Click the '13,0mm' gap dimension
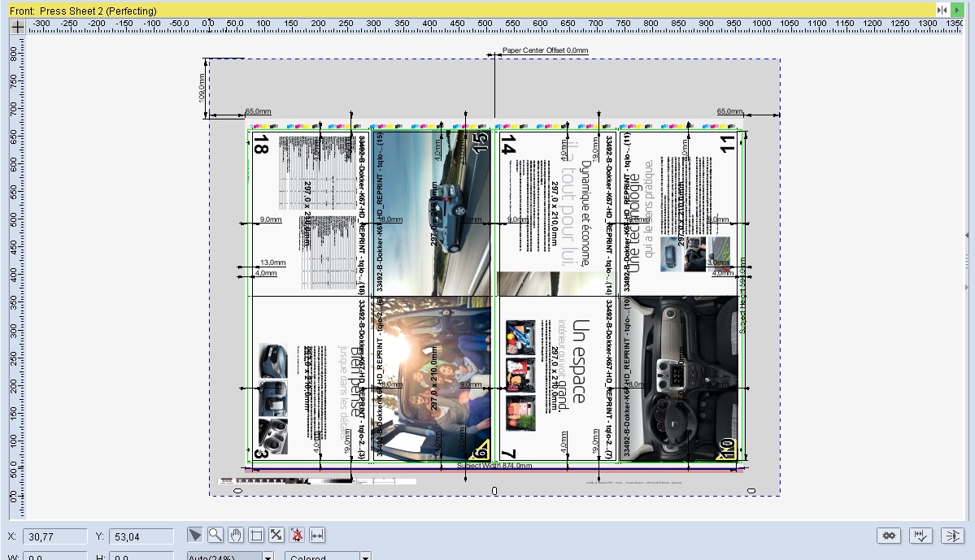The image size is (975, 560). [273, 263]
